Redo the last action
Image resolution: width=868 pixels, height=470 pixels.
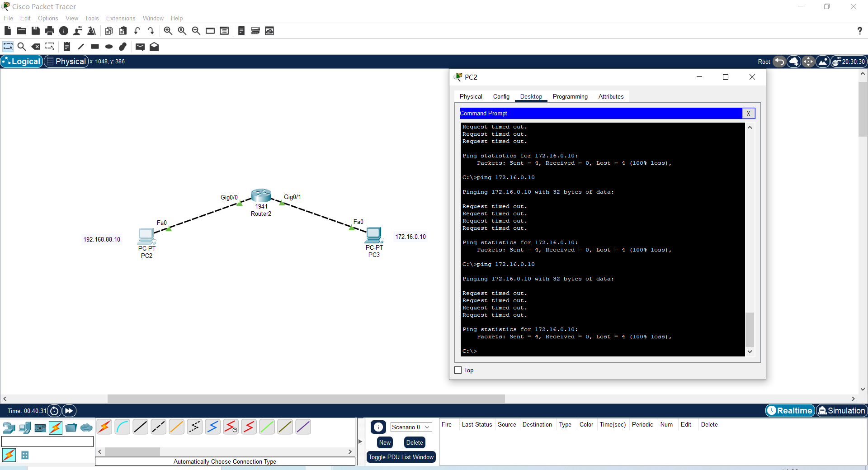pos(151,31)
